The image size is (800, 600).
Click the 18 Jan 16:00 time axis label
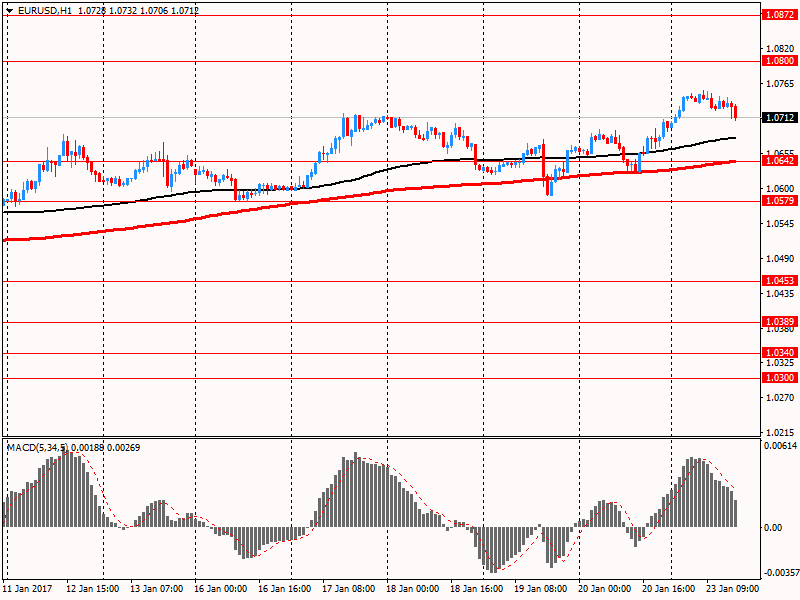475,589
